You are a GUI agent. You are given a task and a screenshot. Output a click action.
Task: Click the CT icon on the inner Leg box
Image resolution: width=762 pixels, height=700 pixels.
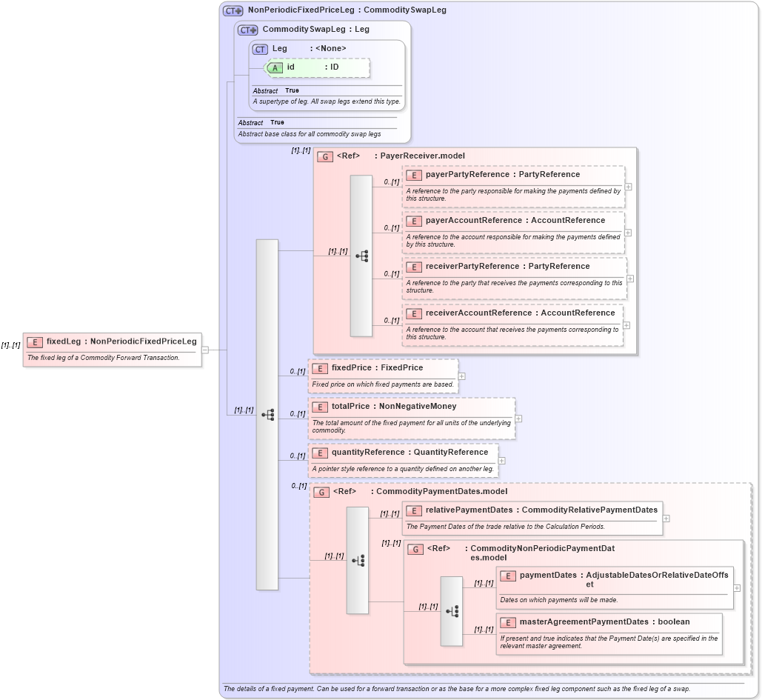coord(259,48)
